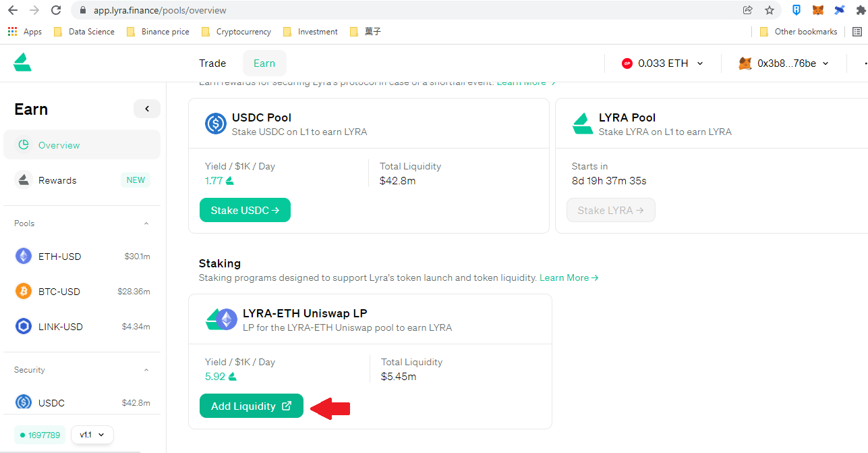Open the Binance price bookmark folder
The image size is (868, 453).
158,32
